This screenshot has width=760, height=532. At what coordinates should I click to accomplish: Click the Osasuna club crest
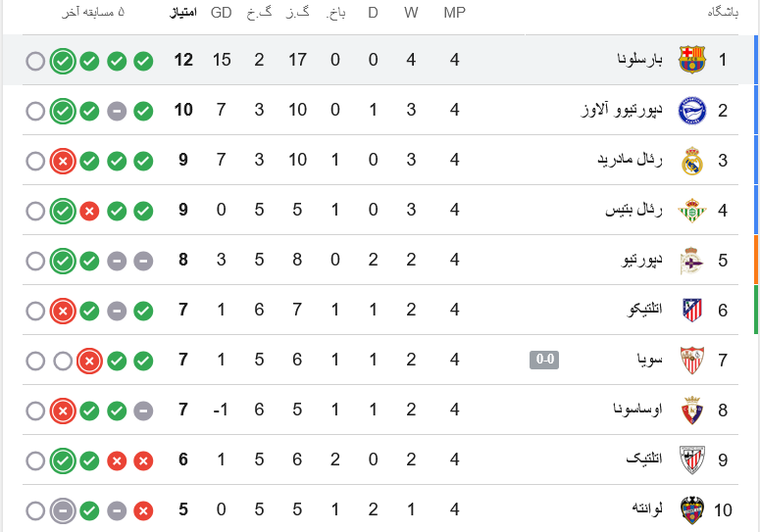point(692,410)
